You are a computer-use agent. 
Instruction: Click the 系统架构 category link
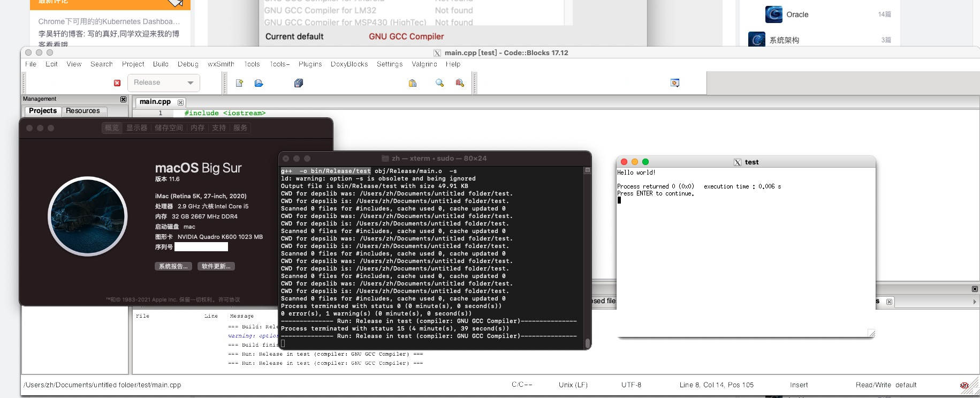tap(784, 40)
